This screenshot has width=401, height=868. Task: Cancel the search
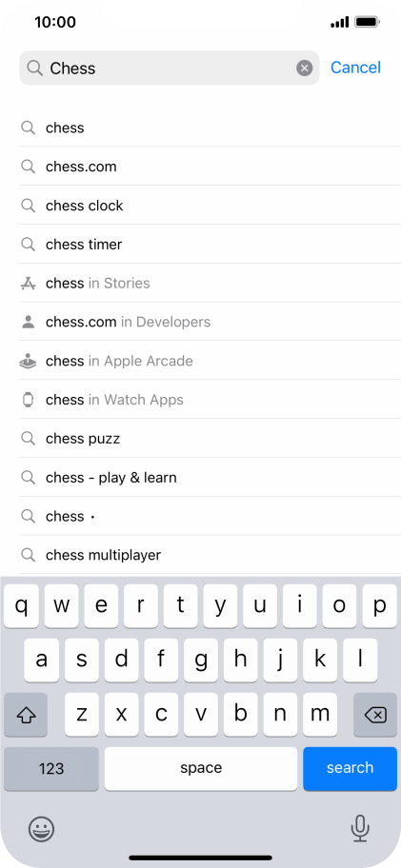[355, 68]
